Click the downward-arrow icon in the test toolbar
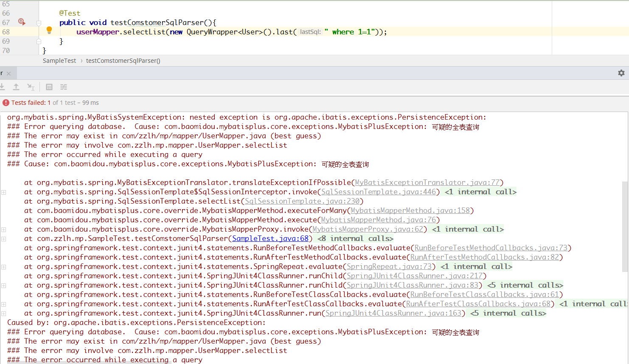This screenshot has width=629, height=364. click(x=2, y=87)
